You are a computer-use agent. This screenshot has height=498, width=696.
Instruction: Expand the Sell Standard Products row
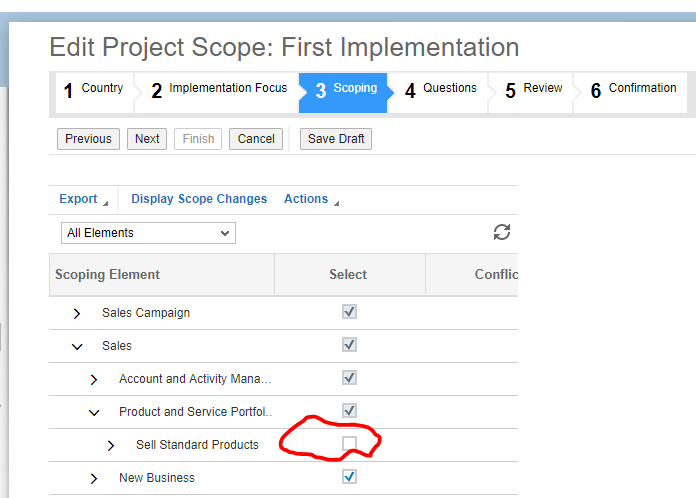coord(111,445)
